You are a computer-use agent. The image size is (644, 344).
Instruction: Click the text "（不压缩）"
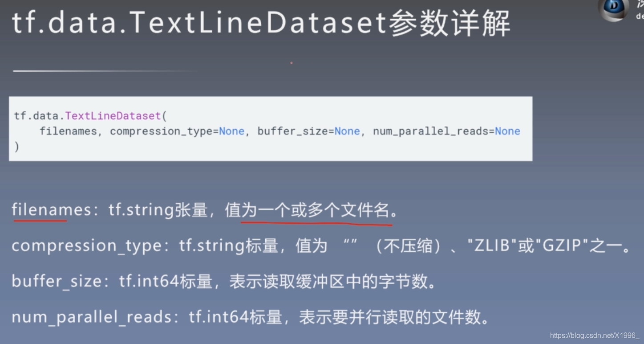pos(409,246)
